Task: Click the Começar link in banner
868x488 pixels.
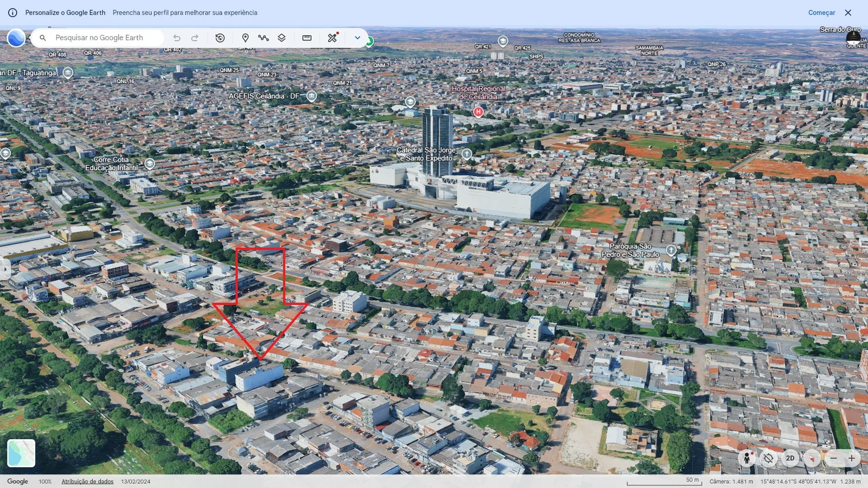Action: [821, 13]
